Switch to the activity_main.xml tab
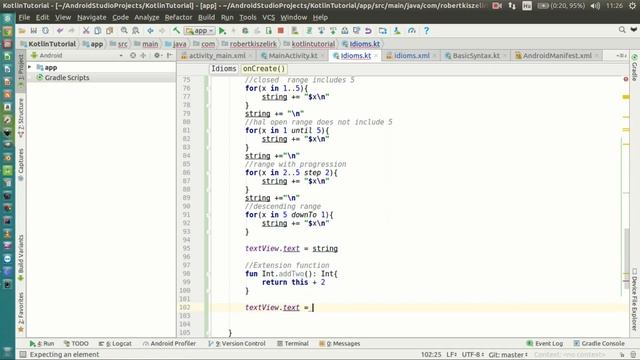The image size is (640, 360). tap(217, 56)
